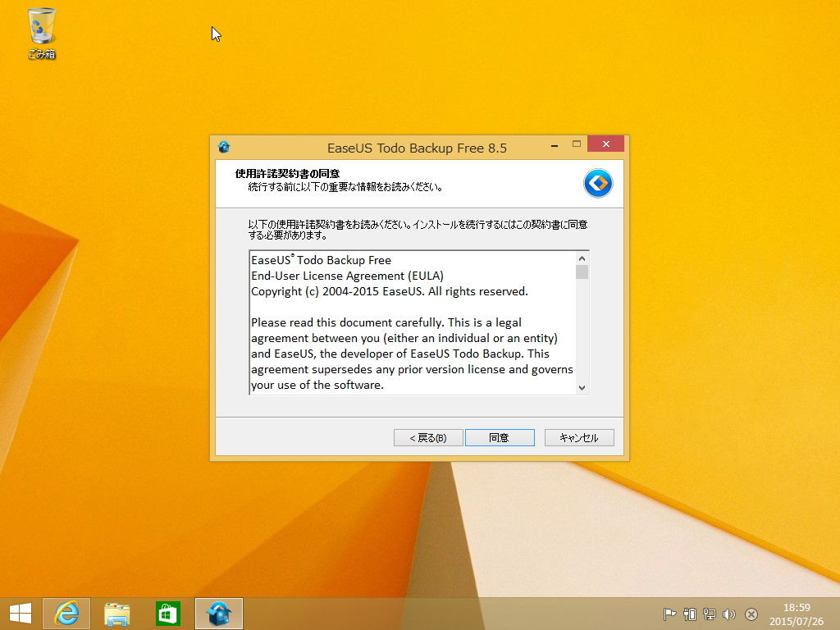Click the IME input indicator icon
This screenshot has width=840, height=630.
(x=751, y=614)
